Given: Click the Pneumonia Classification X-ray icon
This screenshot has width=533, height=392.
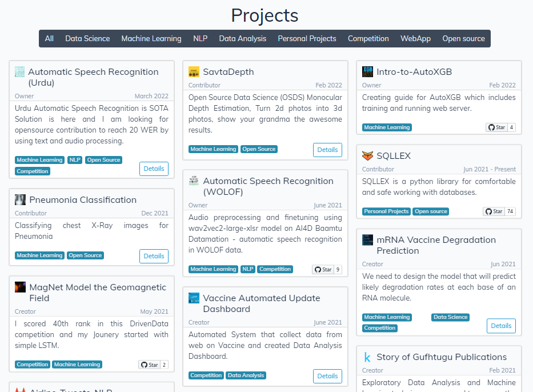Looking at the screenshot, I should [x=20, y=199].
